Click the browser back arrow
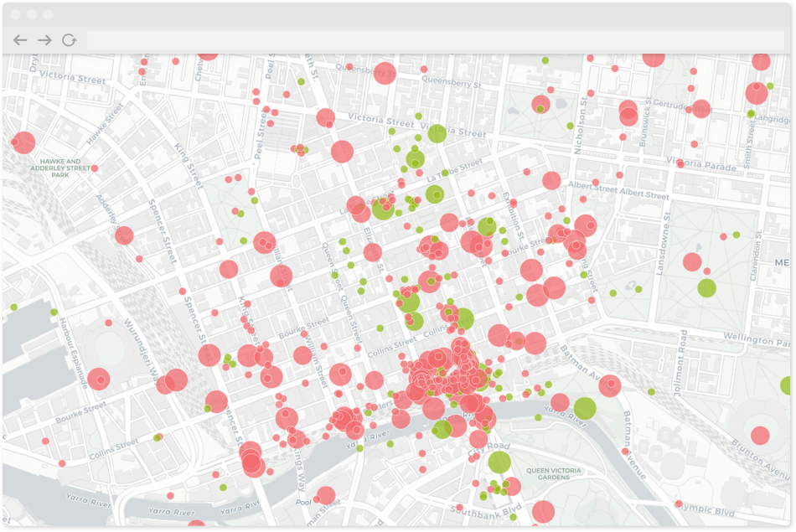Screen dimensions: 796x532 [20, 40]
